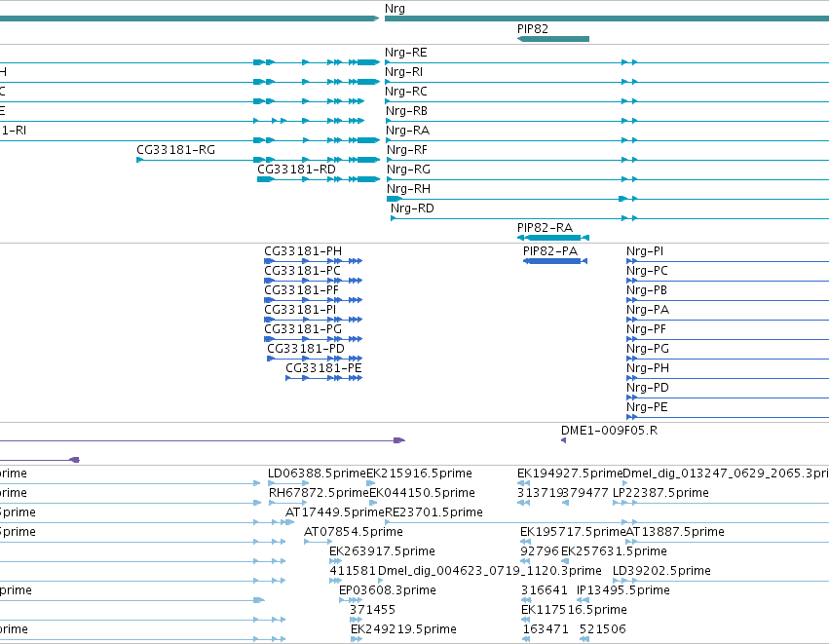Click EST EK044150.5prime
This screenshot has width=829, height=644.
tap(422, 493)
